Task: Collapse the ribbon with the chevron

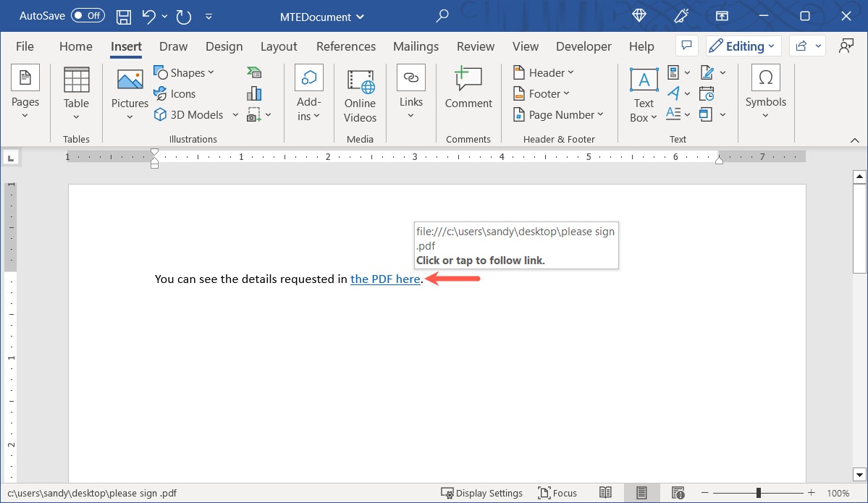Action: point(854,140)
